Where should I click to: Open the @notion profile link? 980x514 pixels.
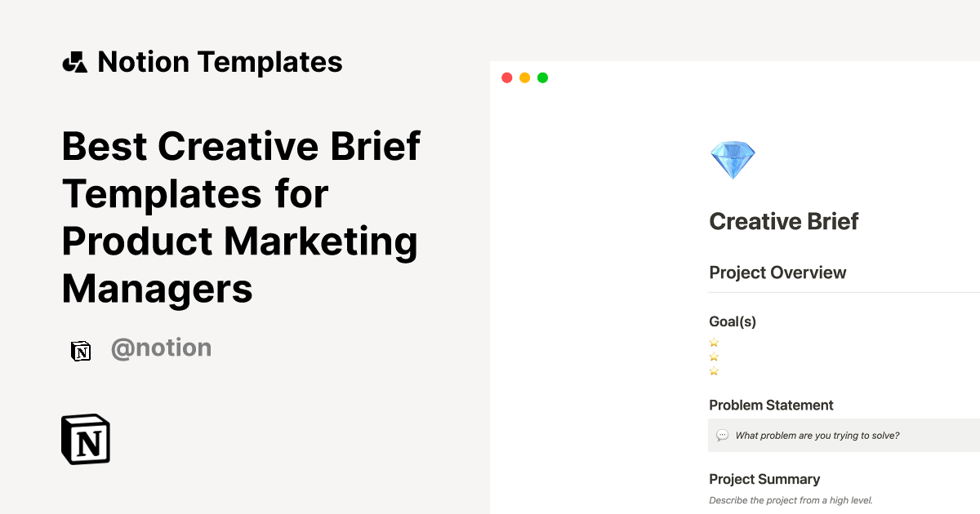click(x=161, y=348)
